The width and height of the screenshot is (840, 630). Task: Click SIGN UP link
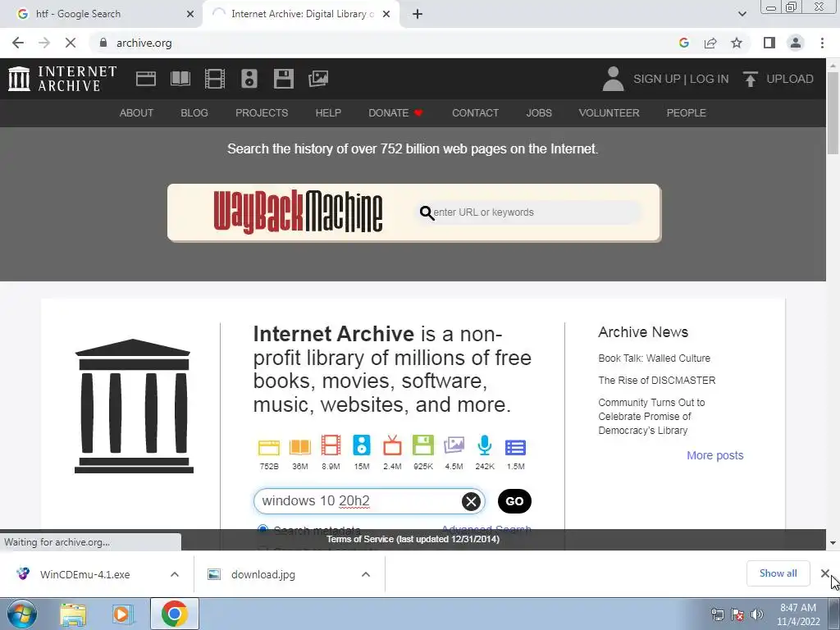coord(656,79)
